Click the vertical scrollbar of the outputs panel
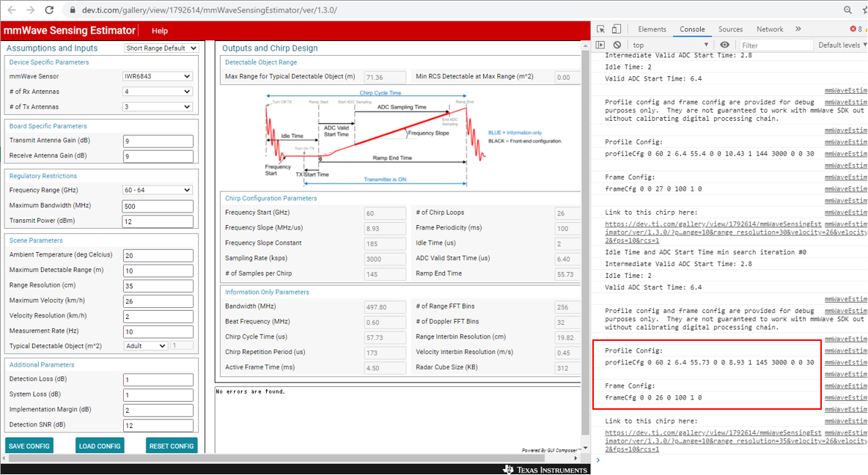This screenshot has height=475, width=868. tap(586, 243)
